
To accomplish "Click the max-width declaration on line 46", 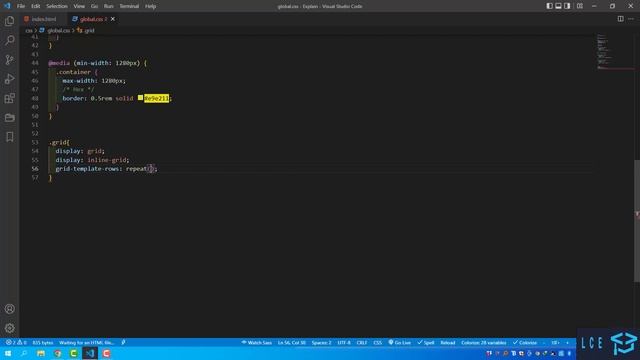I will click(94, 81).
